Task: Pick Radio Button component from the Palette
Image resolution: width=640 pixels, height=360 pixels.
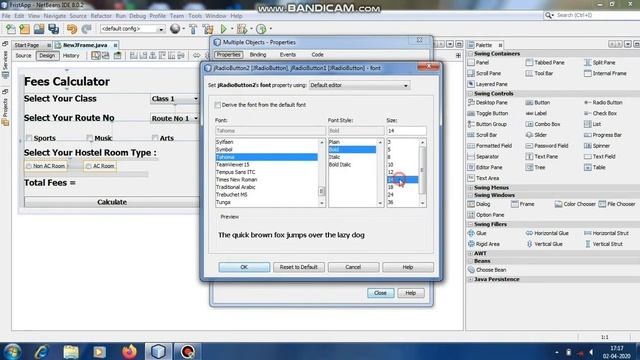Action: click(x=603, y=102)
